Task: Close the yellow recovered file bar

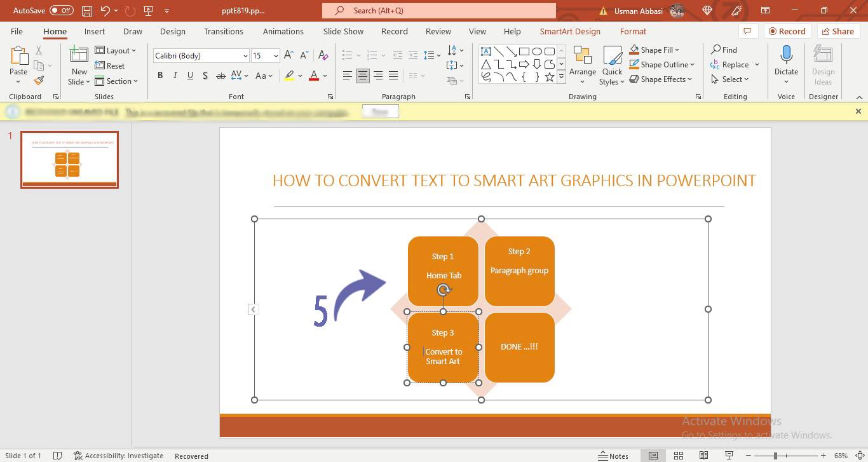Action: click(858, 111)
